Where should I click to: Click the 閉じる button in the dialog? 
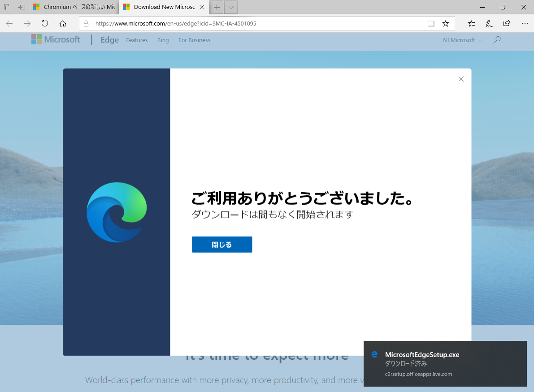(221, 244)
